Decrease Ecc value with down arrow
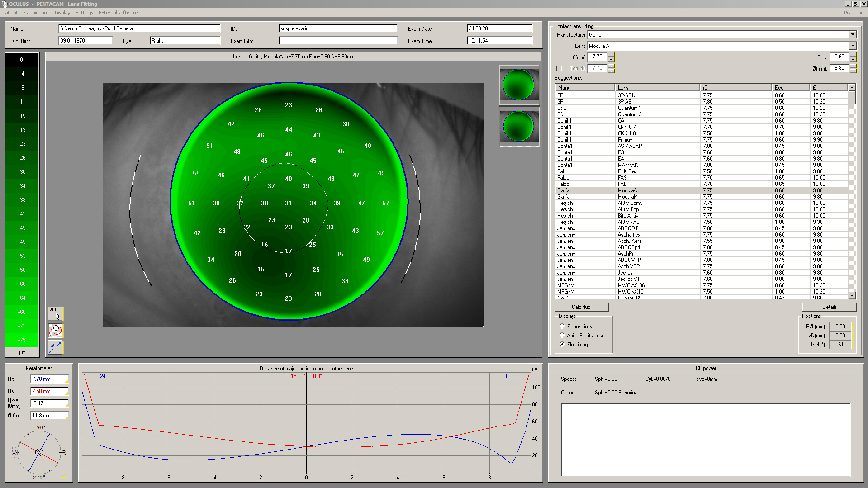Viewport: 868px width, 488px height. pyautogui.click(x=853, y=59)
